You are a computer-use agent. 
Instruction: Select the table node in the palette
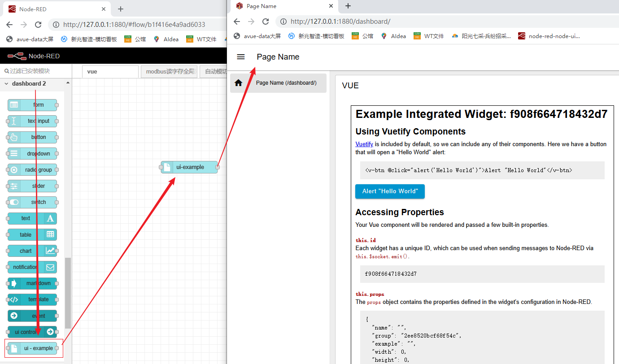(x=32, y=234)
